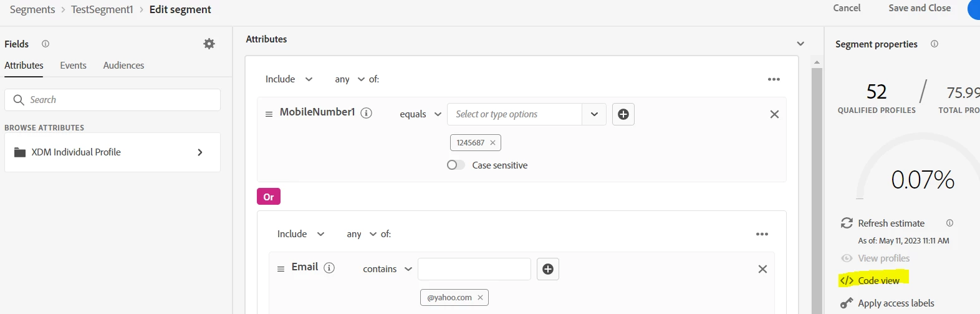Click info icon next to Email

pos(329,268)
